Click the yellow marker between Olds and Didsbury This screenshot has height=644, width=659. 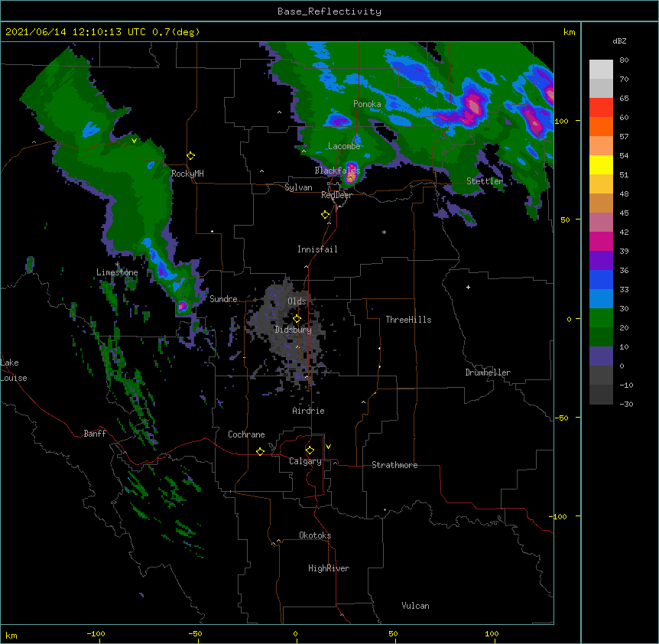point(297,319)
